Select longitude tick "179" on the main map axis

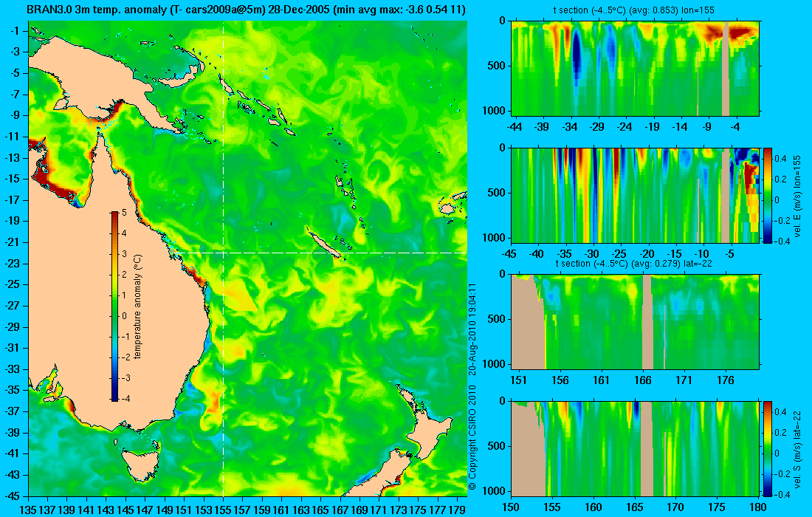pos(457,510)
